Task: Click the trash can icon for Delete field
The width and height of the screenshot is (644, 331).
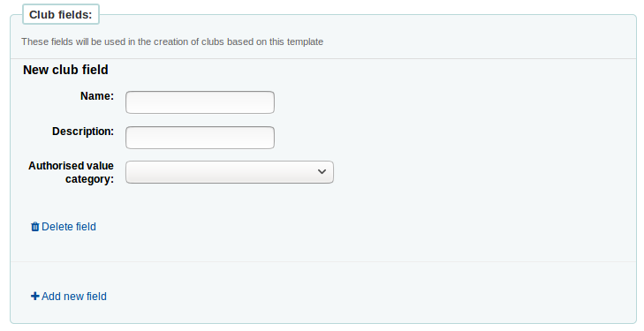Action: click(35, 227)
